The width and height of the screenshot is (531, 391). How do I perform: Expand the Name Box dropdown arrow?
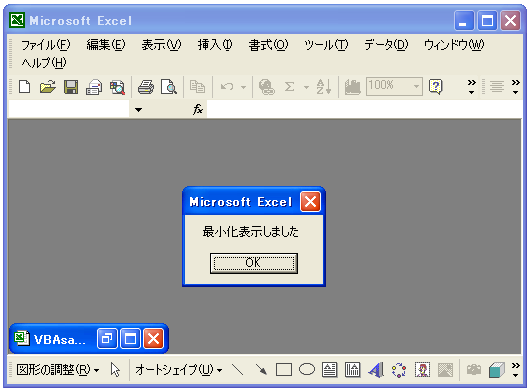coord(139,109)
